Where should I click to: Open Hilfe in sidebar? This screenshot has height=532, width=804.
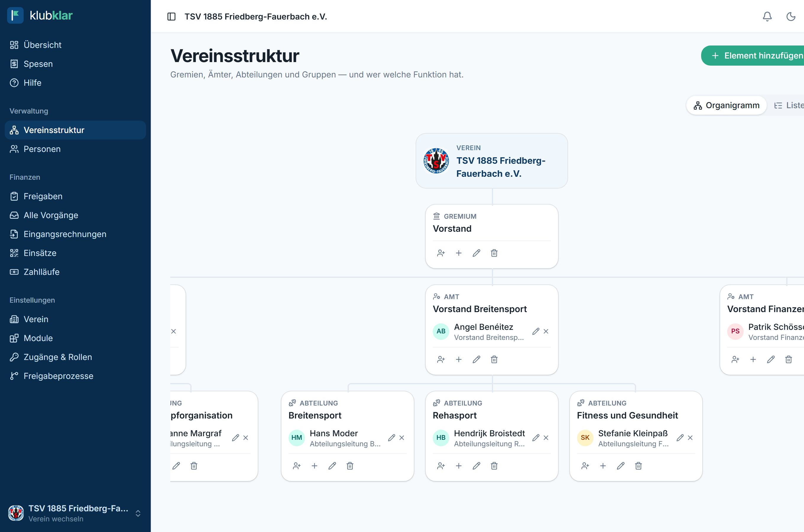[75, 83]
